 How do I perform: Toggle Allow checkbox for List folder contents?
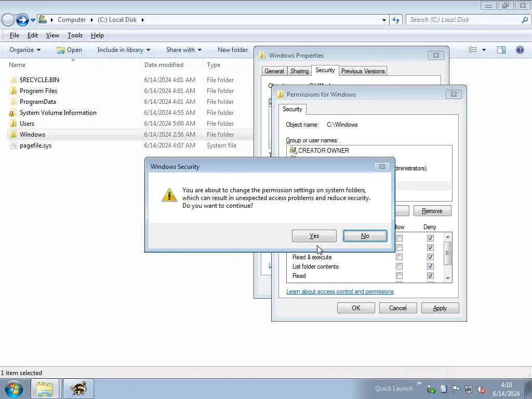400,267
